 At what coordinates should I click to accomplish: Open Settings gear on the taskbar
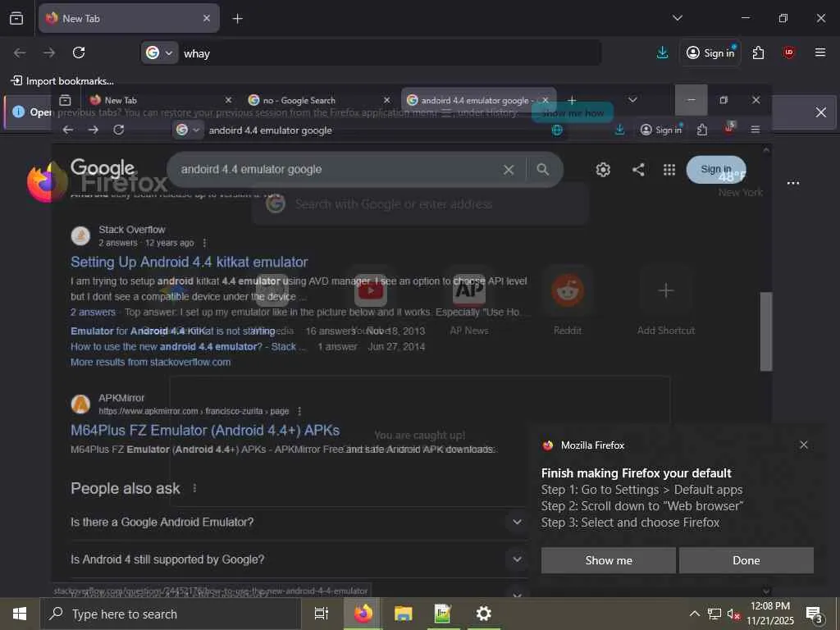click(483, 614)
